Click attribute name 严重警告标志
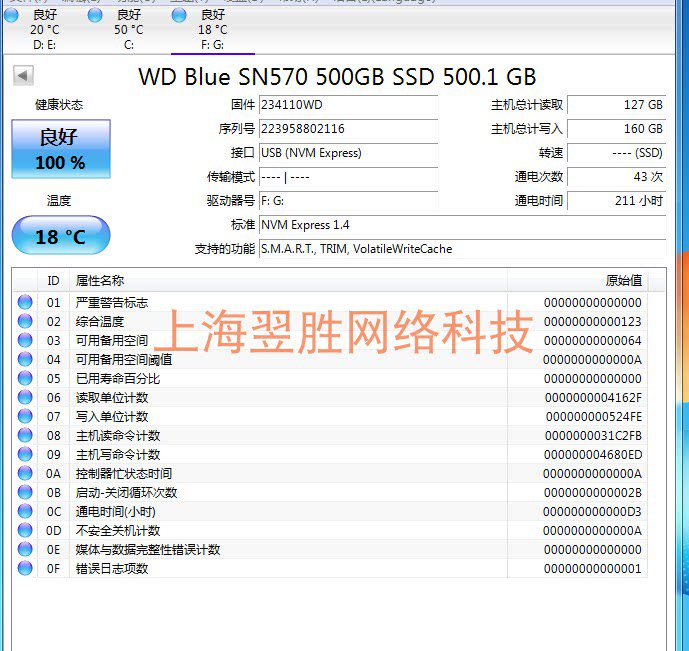689x651 pixels. [112, 302]
